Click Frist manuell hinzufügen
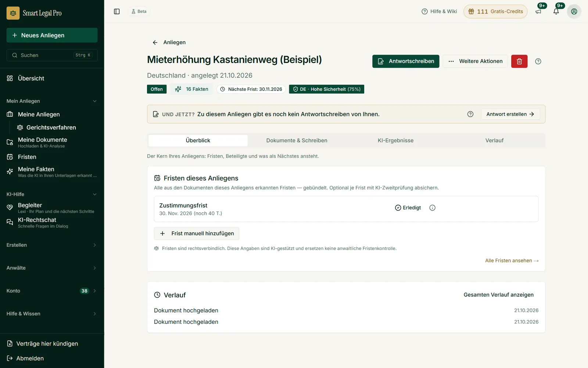 tap(197, 234)
